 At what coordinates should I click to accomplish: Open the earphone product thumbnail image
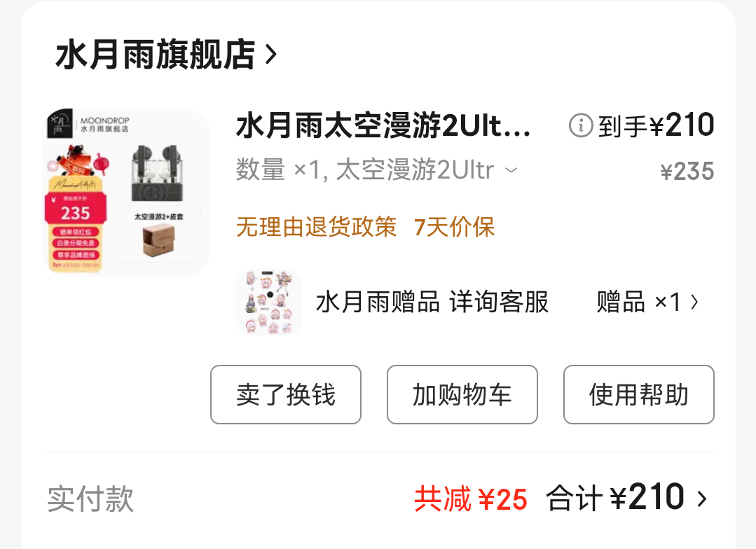click(126, 192)
